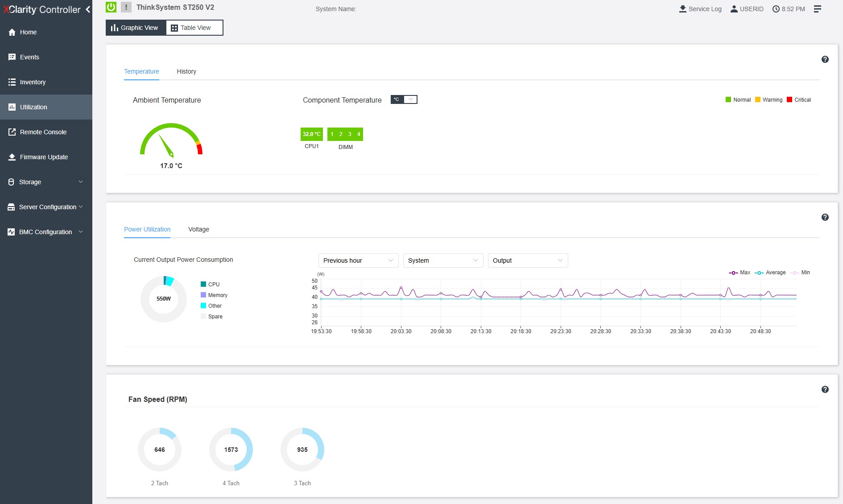
Task: Switch to the History tab
Action: [186, 71]
